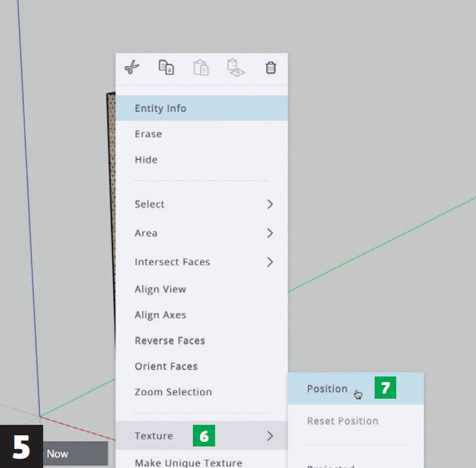This screenshot has width=476, height=468.
Task: Choose Align Axes
Action: 201,315
